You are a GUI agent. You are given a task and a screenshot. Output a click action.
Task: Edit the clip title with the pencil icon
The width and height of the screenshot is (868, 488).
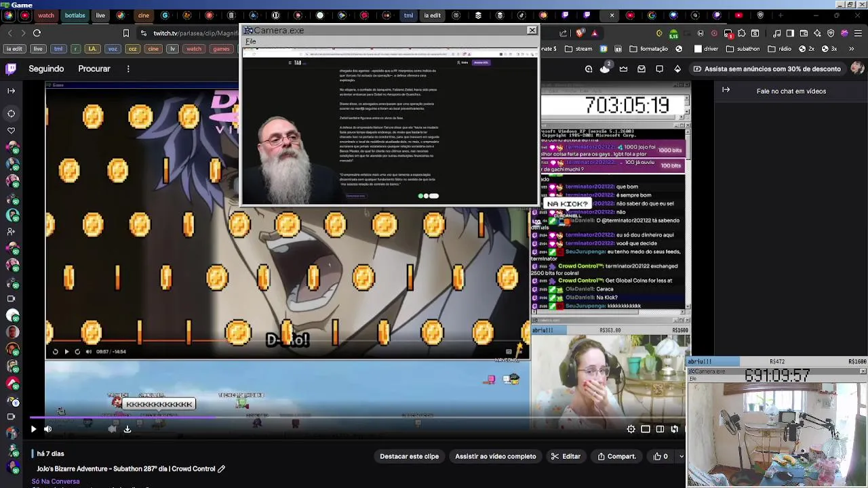tap(221, 468)
